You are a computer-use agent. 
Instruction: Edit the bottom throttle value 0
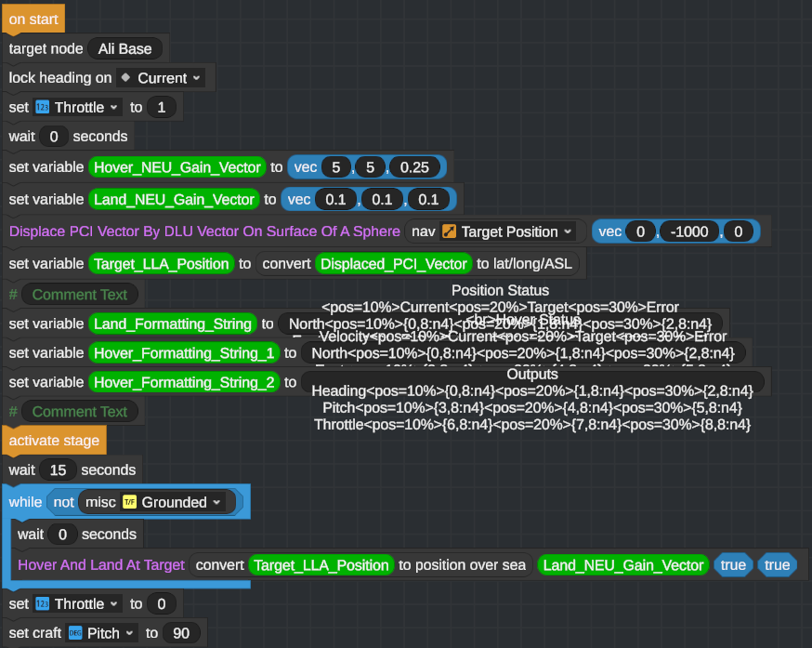[x=161, y=604]
